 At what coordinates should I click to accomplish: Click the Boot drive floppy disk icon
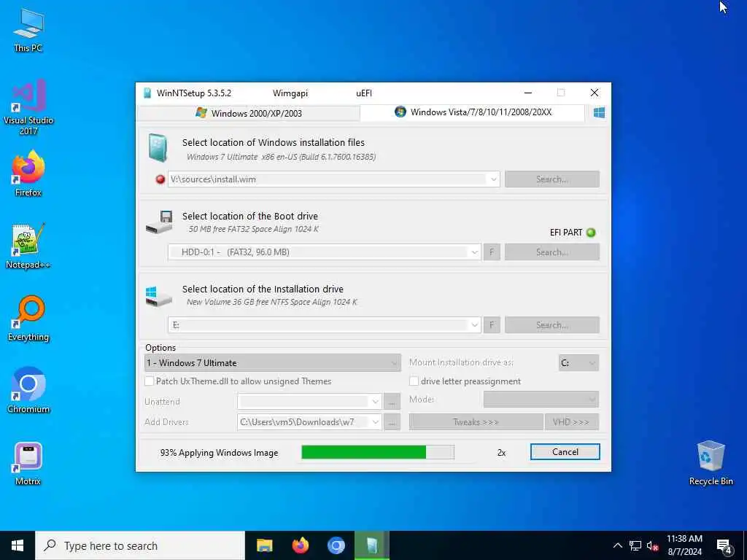tap(160, 222)
